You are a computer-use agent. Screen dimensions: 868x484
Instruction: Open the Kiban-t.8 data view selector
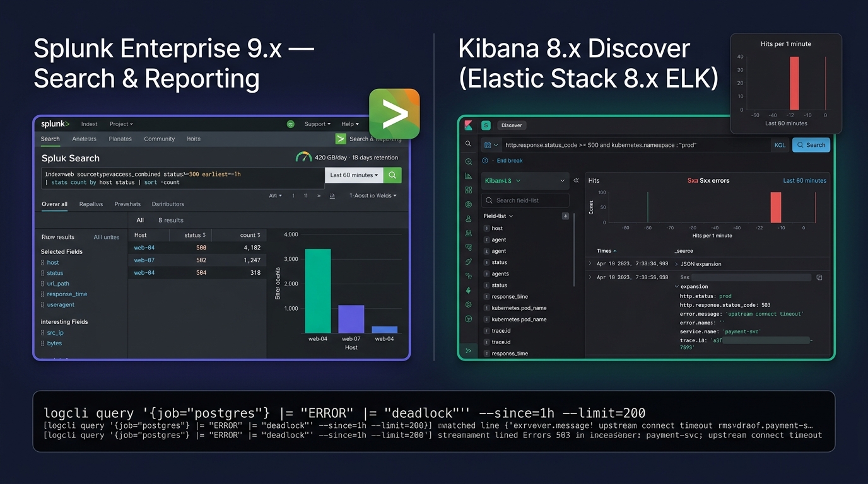[x=524, y=181]
